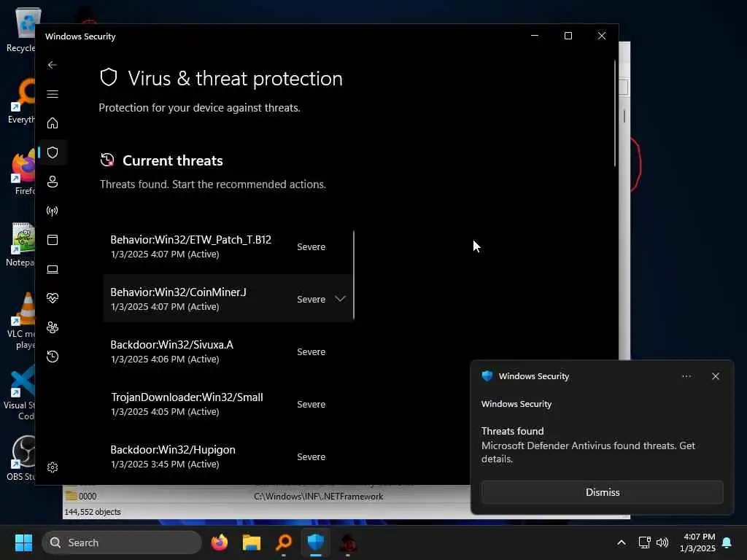
Task: Click the OBS Studio desktop shortcut
Action: (21, 458)
